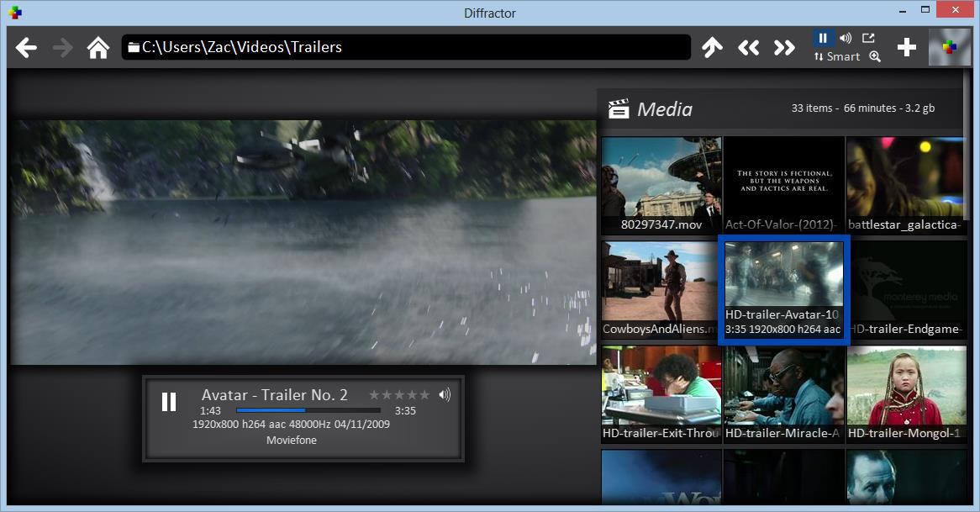Mute audio with the player overlay speaker icon
The image size is (980, 512).
pos(445,394)
